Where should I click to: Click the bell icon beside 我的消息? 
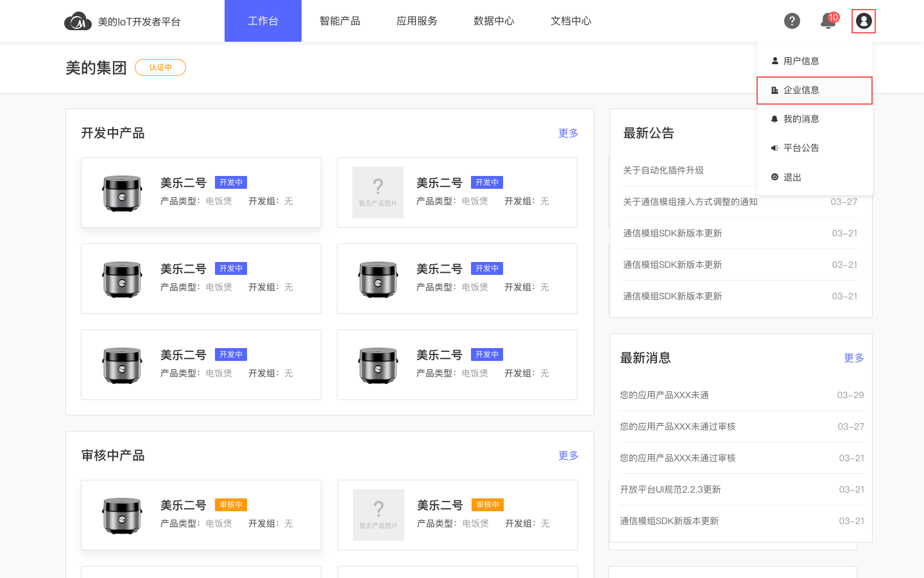pyautogui.click(x=774, y=119)
